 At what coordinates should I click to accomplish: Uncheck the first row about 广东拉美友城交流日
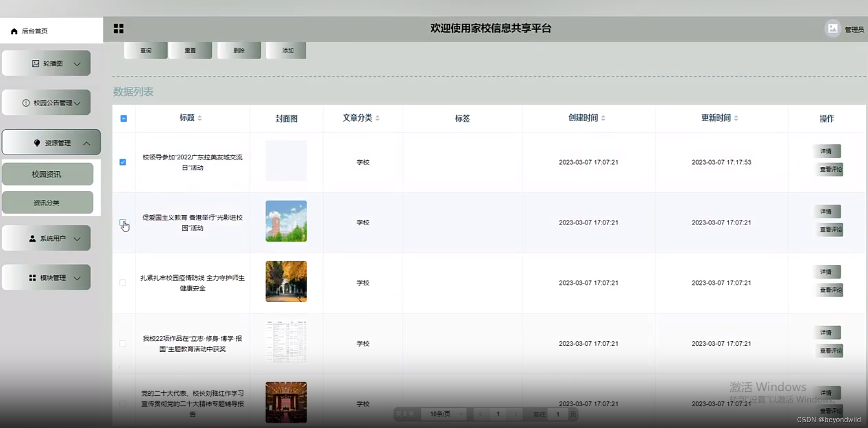[122, 162]
